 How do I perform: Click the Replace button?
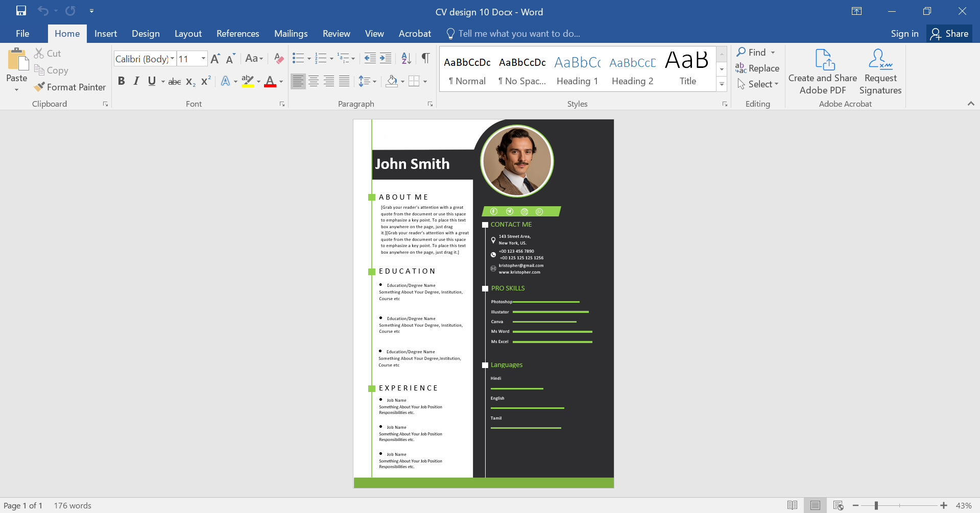758,68
